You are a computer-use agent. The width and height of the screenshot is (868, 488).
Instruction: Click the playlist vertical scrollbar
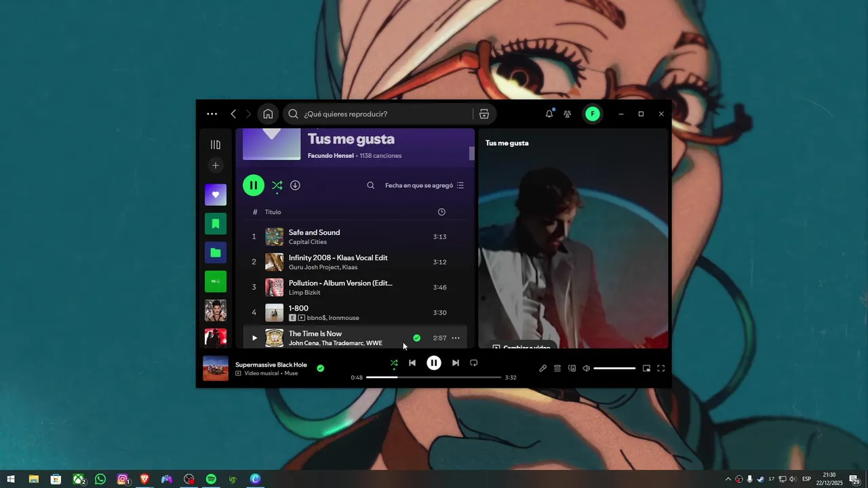pyautogui.click(x=472, y=153)
